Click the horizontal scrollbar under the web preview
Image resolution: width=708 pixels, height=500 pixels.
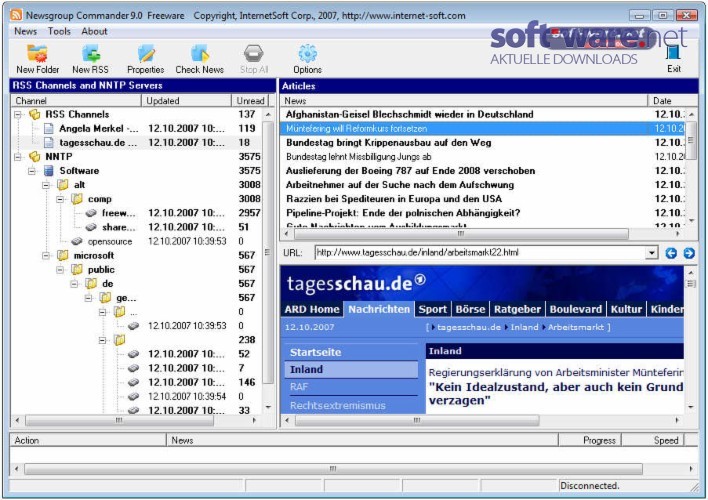click(417, 421)
